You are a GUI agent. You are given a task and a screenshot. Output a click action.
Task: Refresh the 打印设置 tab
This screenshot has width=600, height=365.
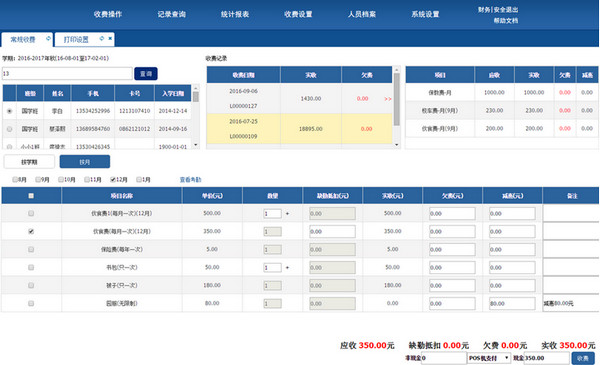tap(101, 38)
